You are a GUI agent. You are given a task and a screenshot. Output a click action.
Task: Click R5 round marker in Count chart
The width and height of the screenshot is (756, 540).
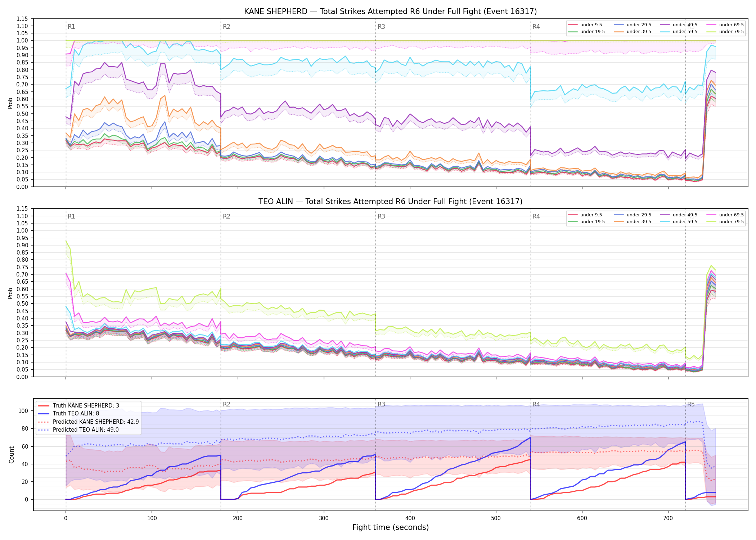coord(691,404)
